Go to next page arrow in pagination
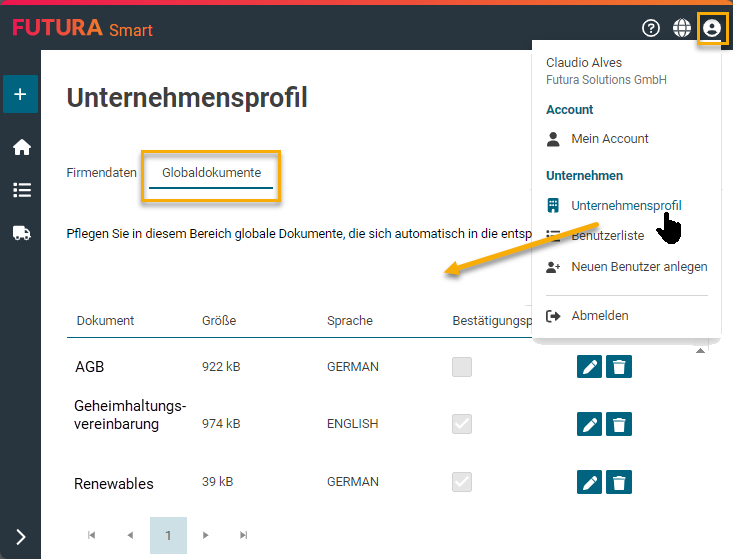733x559 pixels. pyautogui.click(x=206, y=536)
